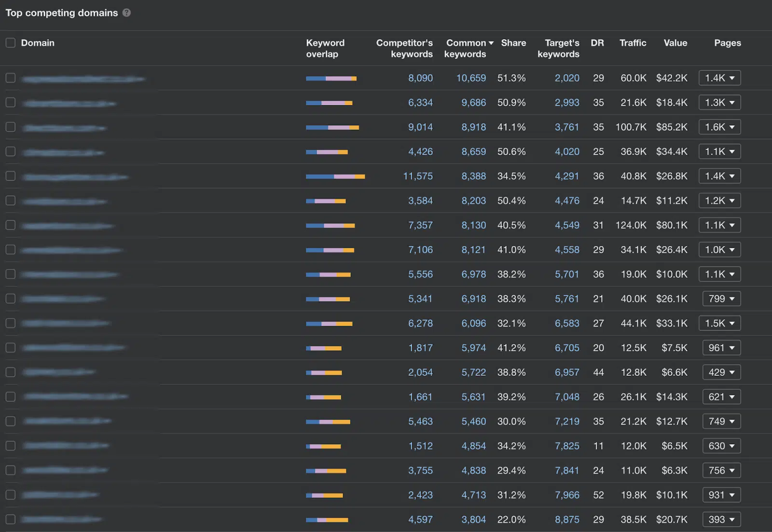The width and height of the screenshot is (772, 532).
Task: Check the row with 4,426 competitor keywords
Action: tap(11, 152)
